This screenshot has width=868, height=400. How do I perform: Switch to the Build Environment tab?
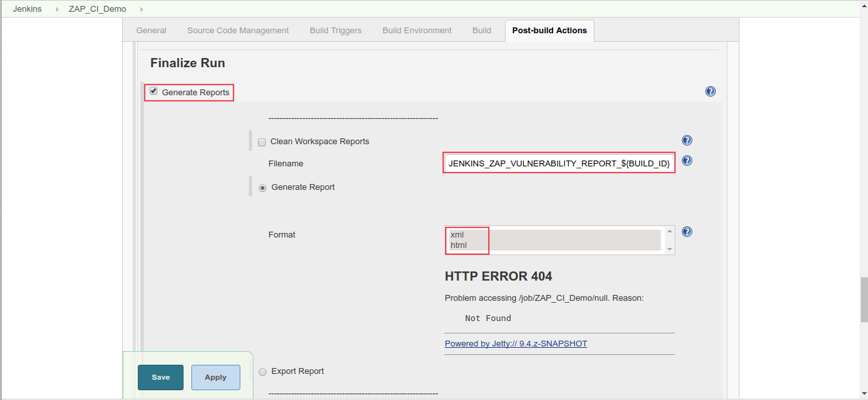pyautogui.click(x=417, y=30)
